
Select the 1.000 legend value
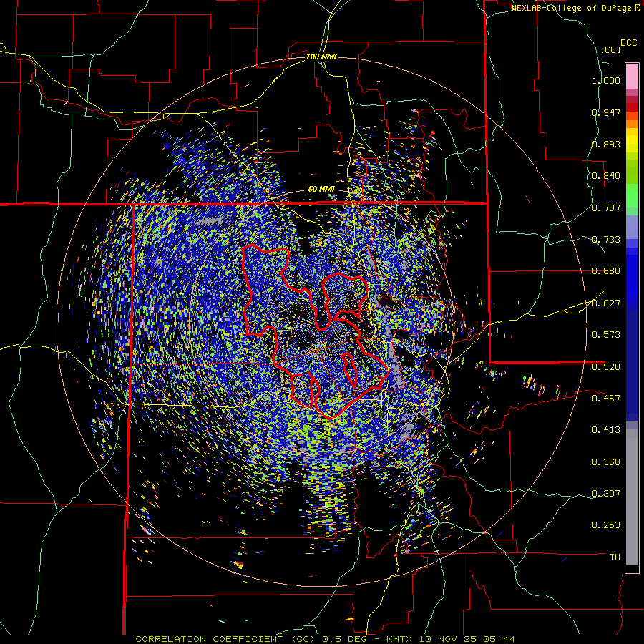[606, 80]
